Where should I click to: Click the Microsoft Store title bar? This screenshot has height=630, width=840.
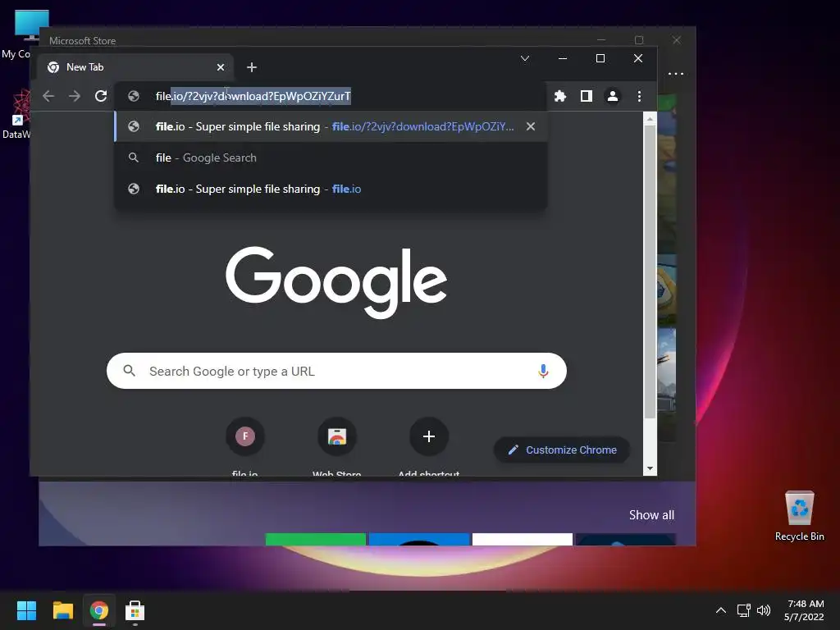(x=322, y=40)
